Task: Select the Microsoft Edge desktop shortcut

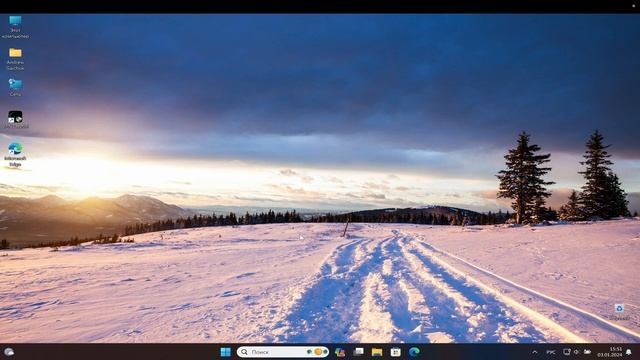Action: 15,155
